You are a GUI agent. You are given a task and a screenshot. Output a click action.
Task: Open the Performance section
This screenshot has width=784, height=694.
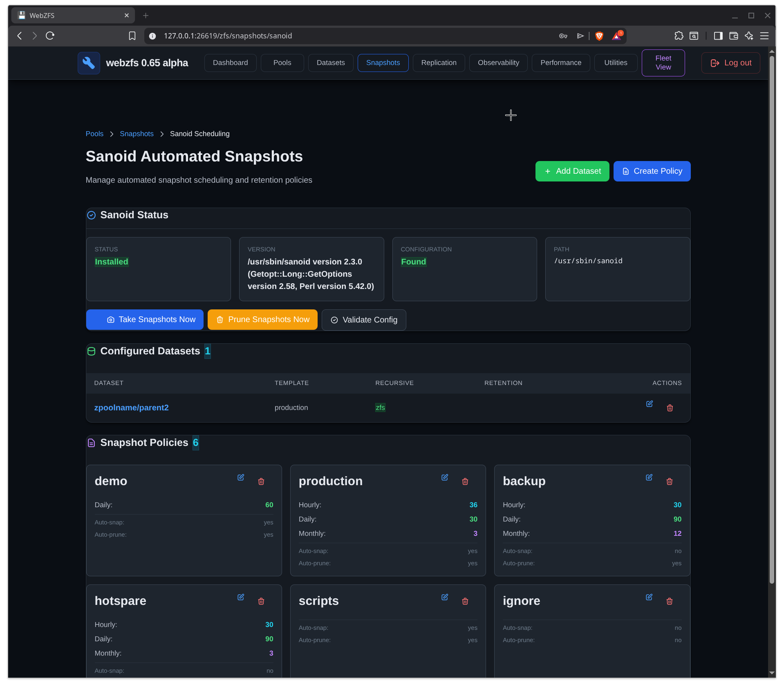[560, 63]
